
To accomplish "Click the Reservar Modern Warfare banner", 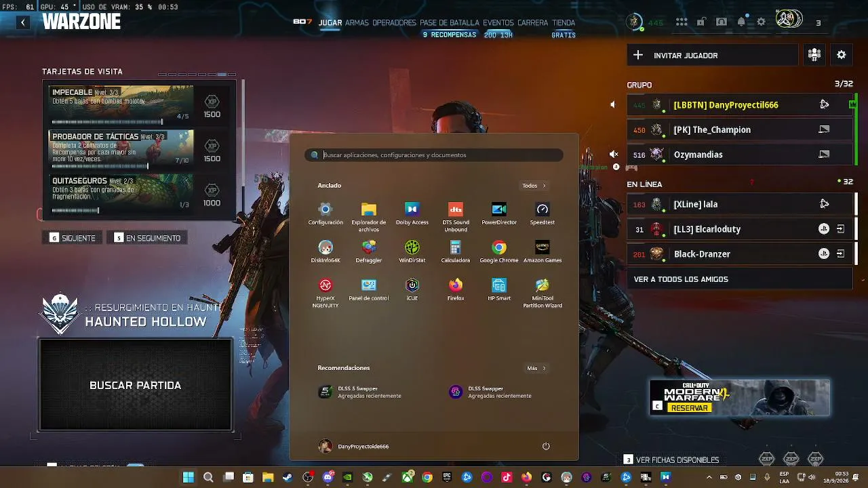I will pyautogui.click(x=740, y=397).
